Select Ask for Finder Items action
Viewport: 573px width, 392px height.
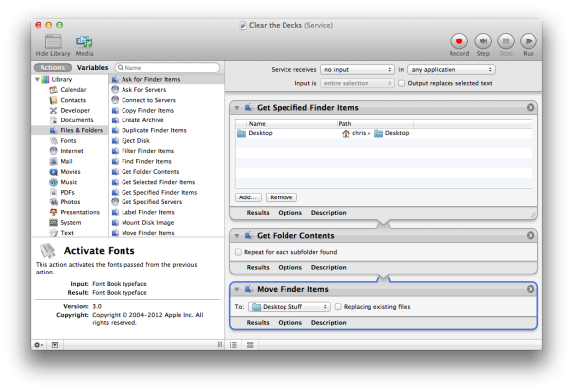pos(166,79)
